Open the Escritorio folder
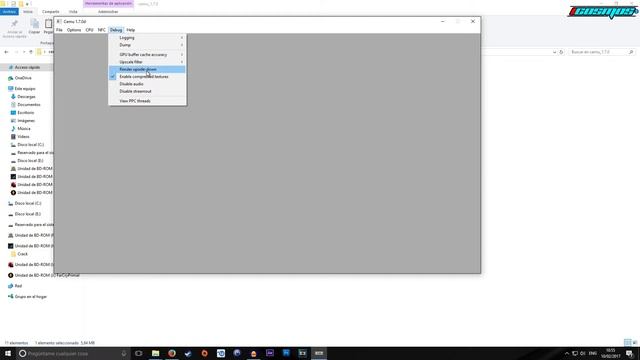 click(25, 113)
